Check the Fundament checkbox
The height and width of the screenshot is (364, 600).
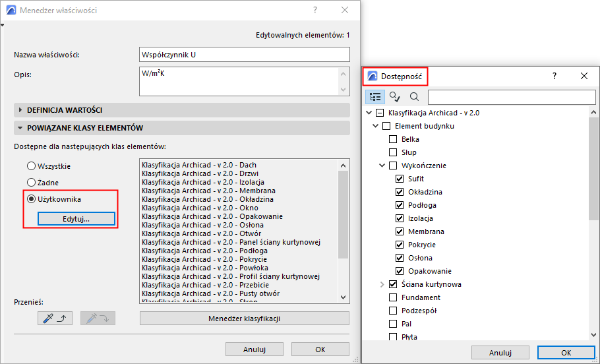tap(393, 297)
